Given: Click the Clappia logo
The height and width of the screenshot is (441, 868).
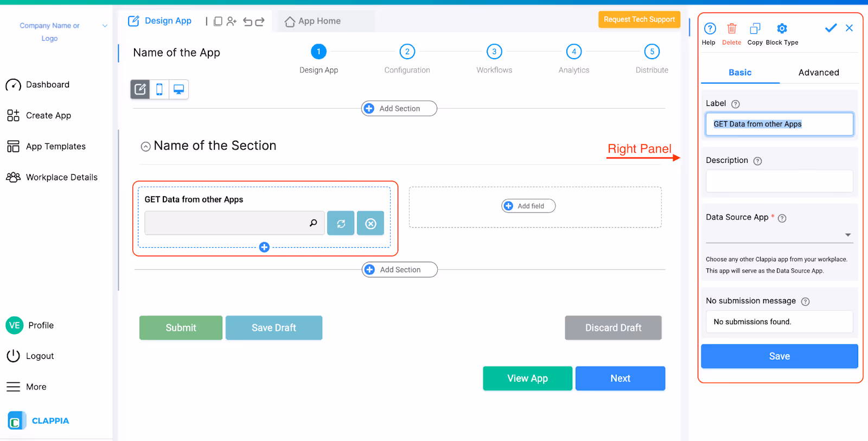Looking at the screenshot, I should pos(39,421).
